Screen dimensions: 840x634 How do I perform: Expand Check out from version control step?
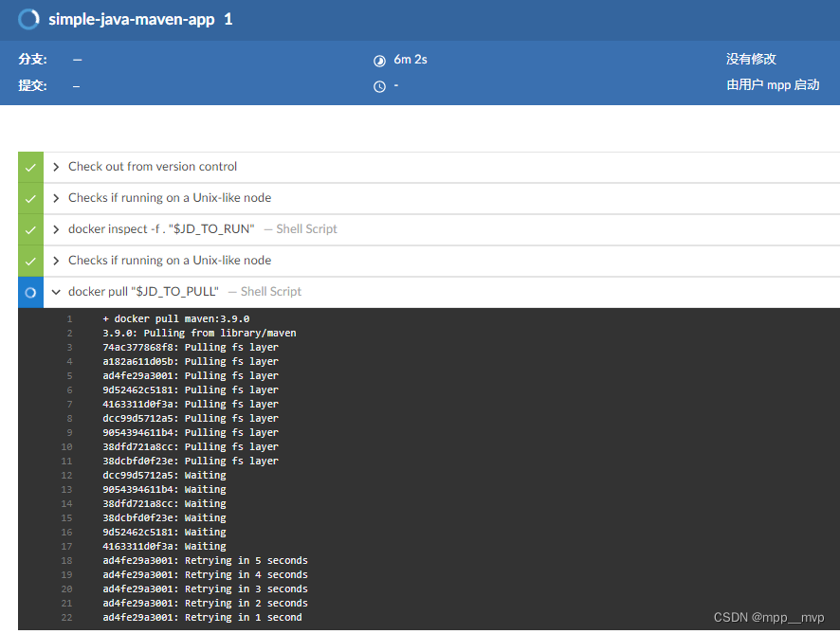click(56, 167)
